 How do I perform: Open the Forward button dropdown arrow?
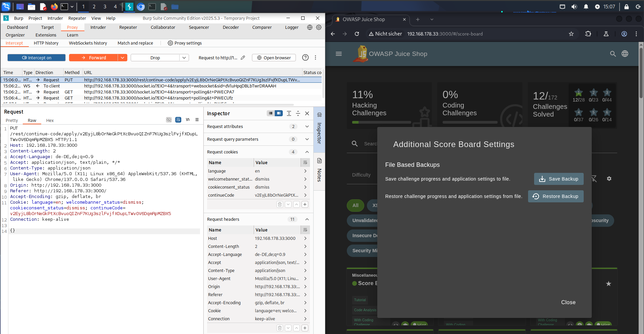pos(123,58)
